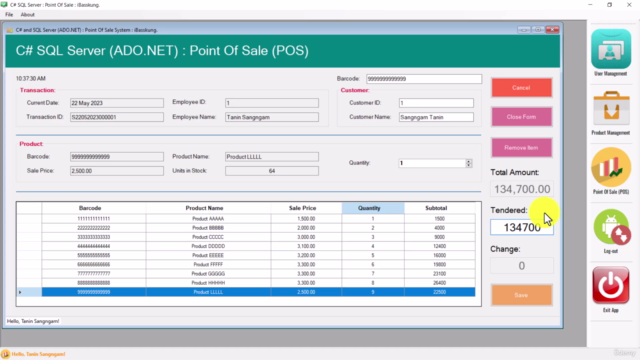Click the Employee Name field
The width and height of the screenshot is (640, 360).
click(271, 117)
